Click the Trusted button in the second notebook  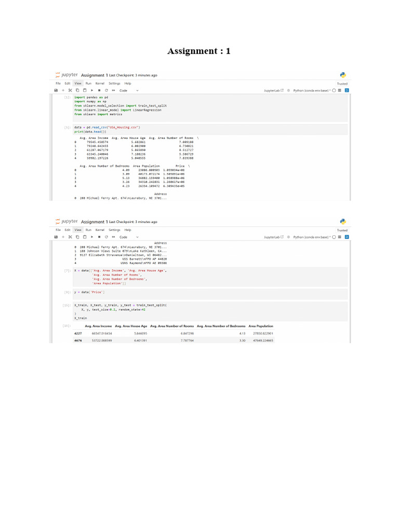tap(342, 230)
